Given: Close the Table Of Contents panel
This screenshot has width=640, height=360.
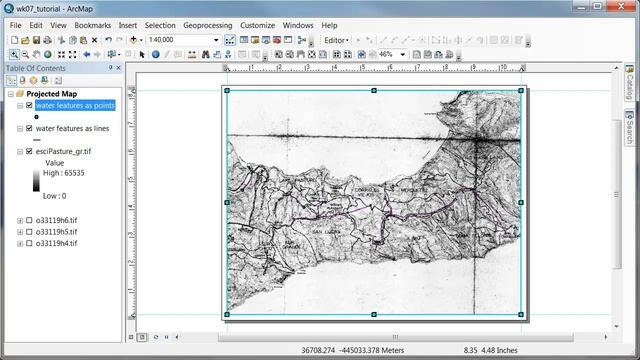Looking at the screenshot, I should point(119,68).
